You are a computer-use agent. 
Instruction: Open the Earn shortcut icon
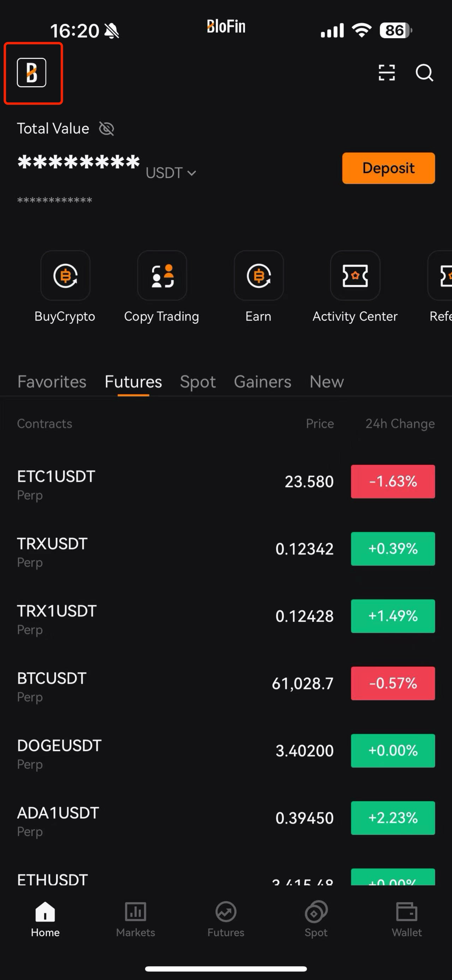click(x=258, y=276)
